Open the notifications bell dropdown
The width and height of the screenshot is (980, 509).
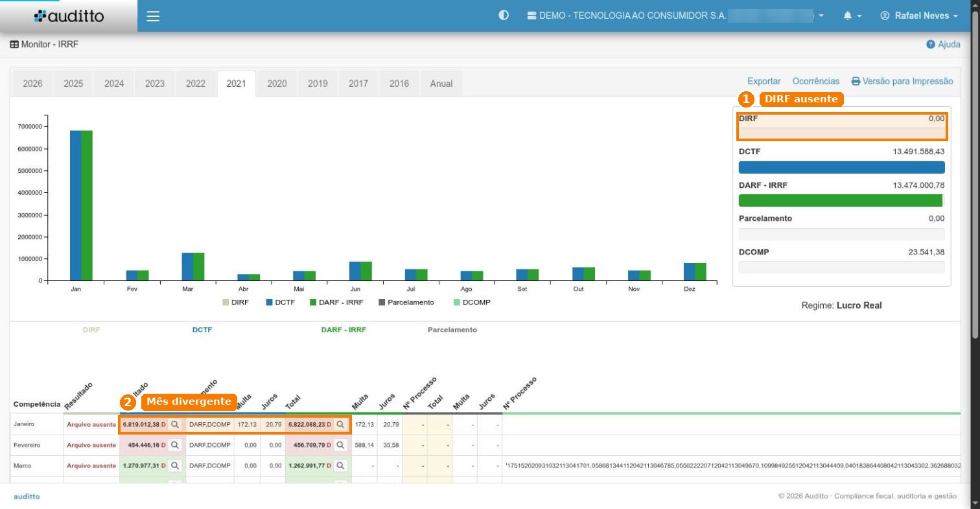(x=852, y=16)
